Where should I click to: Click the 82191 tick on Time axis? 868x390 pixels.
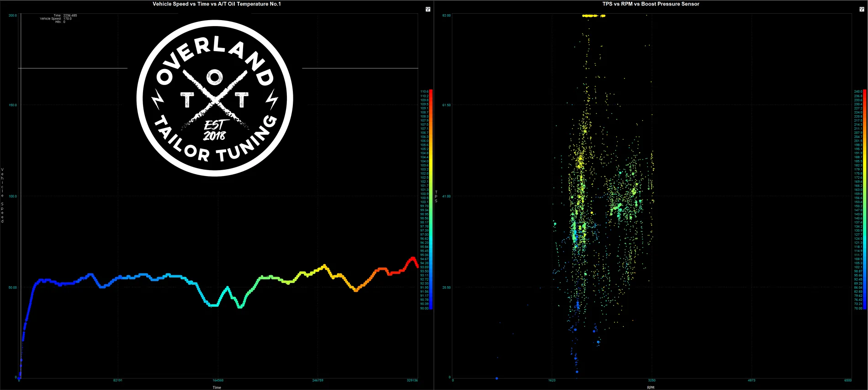point(118,380)
